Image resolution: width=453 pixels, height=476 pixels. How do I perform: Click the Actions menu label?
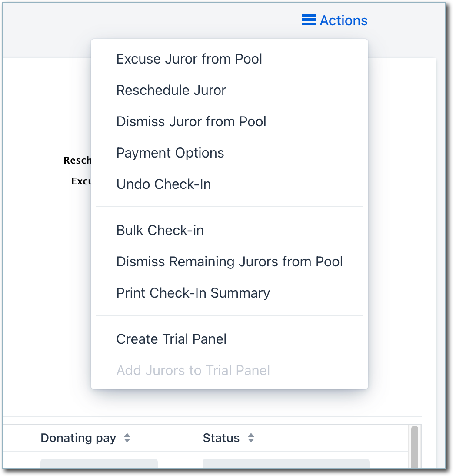(343, 20)
